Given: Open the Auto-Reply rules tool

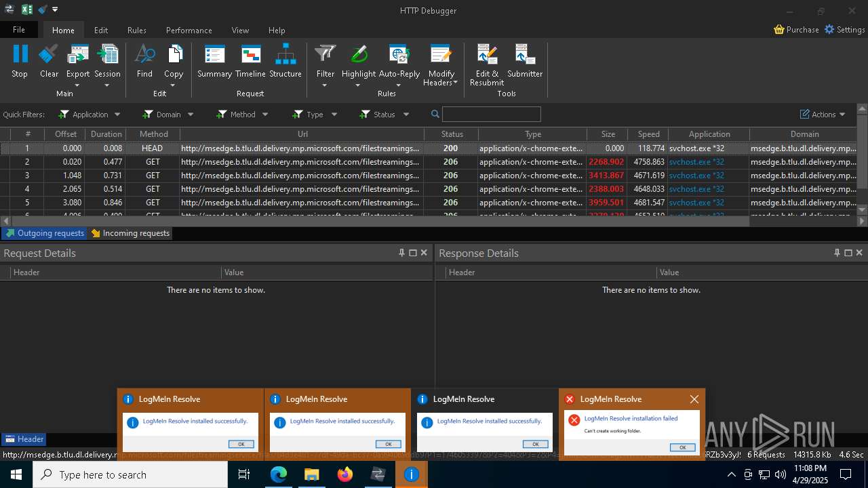Looking at the screenshot, I should coord(399,61).
